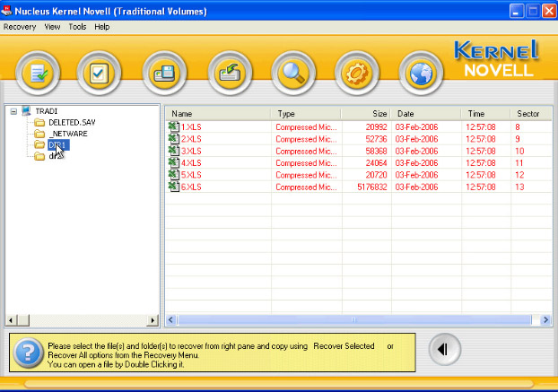558x392 pixels.
Task: Sort by the Time column header
Action: point(485,114)
